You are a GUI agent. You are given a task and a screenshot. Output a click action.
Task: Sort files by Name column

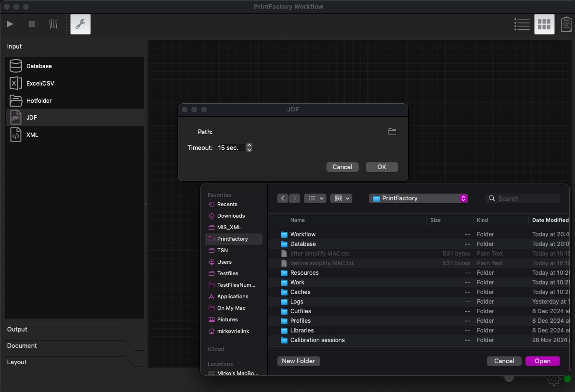click(298, 220)
